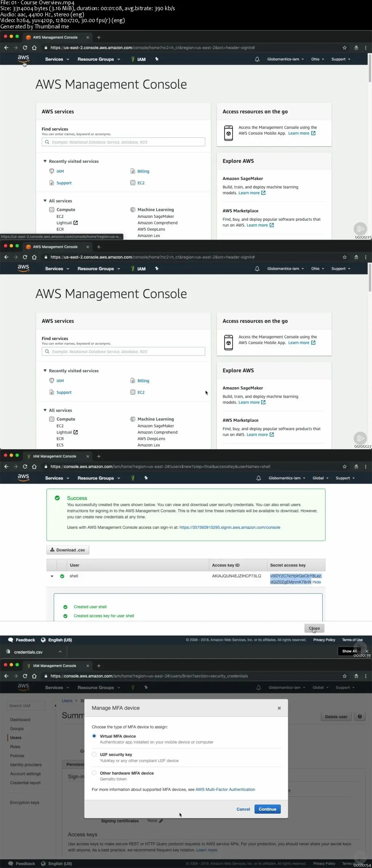The height and width of the screenshot is (868, 372).
Task: Open the AWS Multi-Factor Authentication link
Action: [225, 789]
